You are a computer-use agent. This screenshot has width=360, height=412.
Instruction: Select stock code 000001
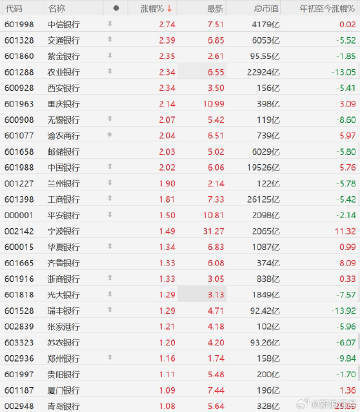pyautogui.click(x=19, y=215)
